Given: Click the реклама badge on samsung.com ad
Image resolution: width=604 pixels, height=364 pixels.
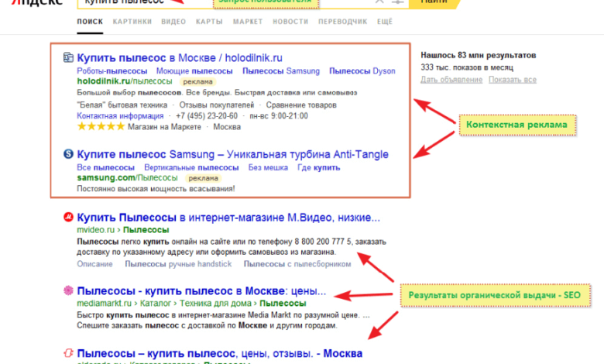Looking at the screenshot, I should [x=204, y=178].
